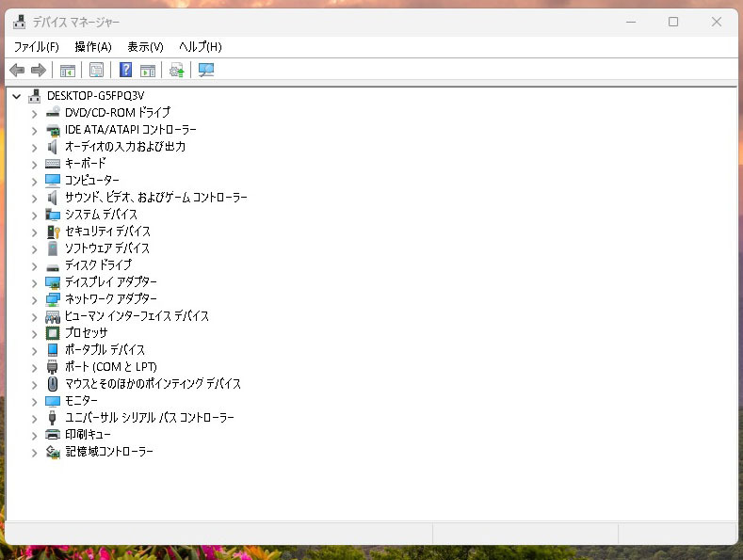The width and height of the screenshot is (743, 560).
Task: Click the blue Help question mark icon
Action: [x=125, y=71]
